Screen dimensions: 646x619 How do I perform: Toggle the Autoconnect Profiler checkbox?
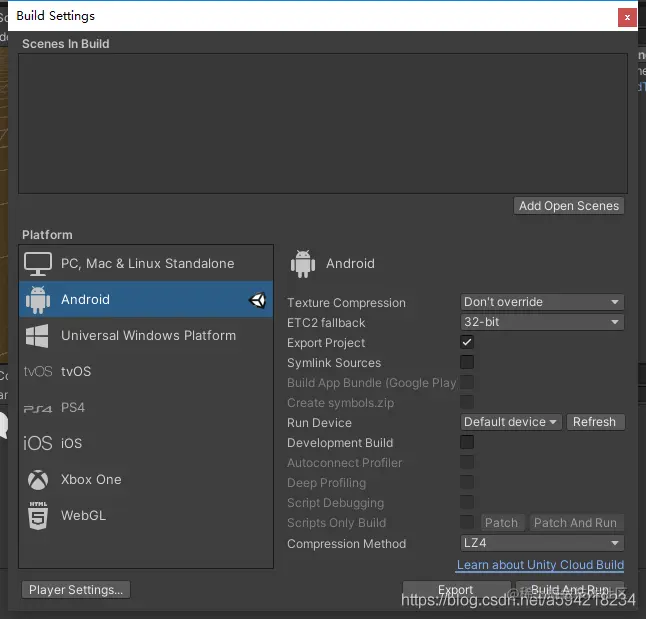click(x=467, y=462)
